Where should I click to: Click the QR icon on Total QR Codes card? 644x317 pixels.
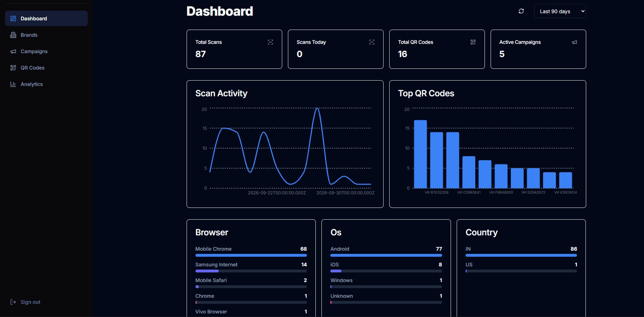point(473,42)
